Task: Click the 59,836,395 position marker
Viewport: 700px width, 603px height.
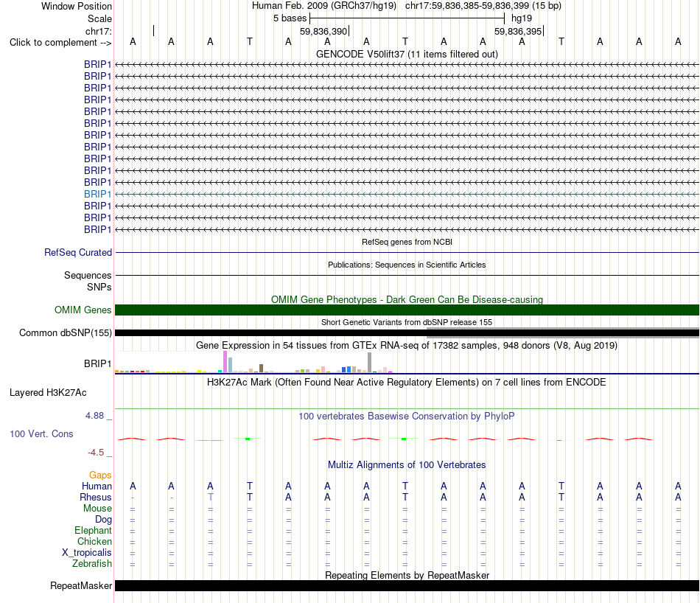Action: (x=519, y=31)
